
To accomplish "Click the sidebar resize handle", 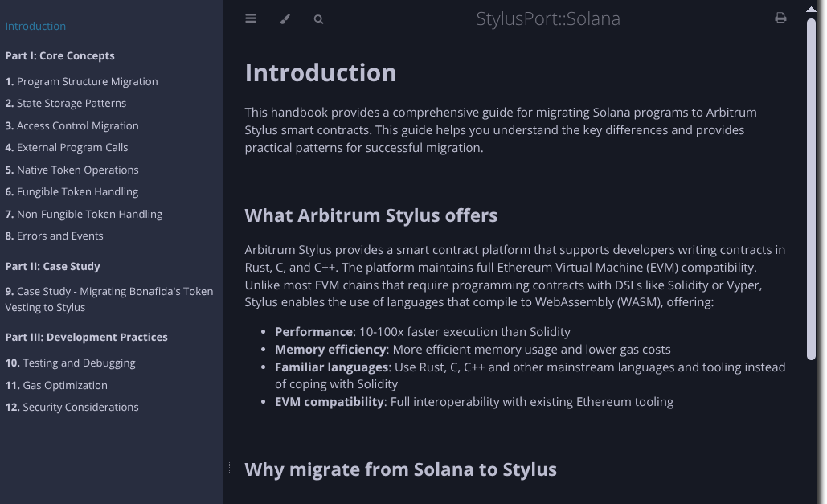I will click(x=228, y=466).
